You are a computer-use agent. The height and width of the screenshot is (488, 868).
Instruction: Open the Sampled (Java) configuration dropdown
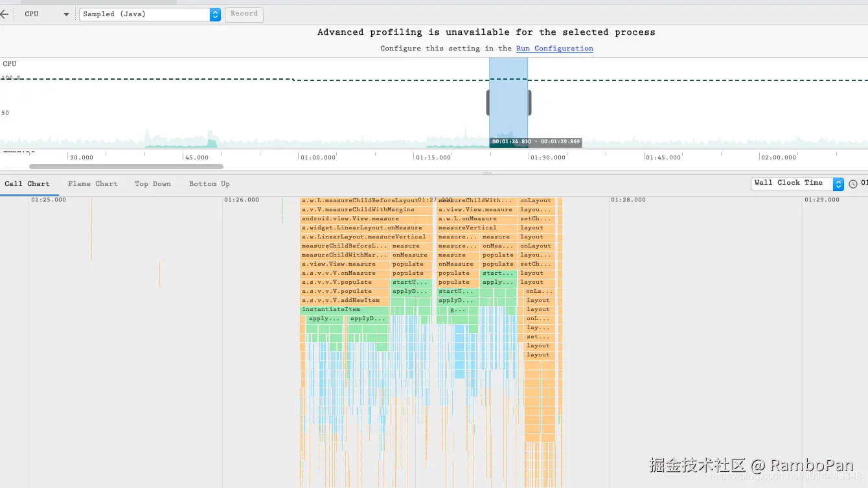pos(150,14)
